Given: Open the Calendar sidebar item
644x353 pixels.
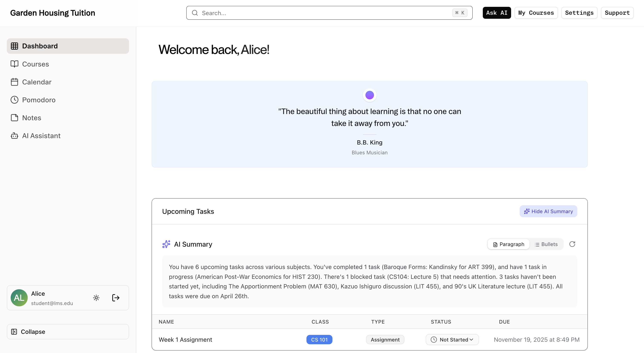Looking at the screenshot, I should [x=36, y=82].
